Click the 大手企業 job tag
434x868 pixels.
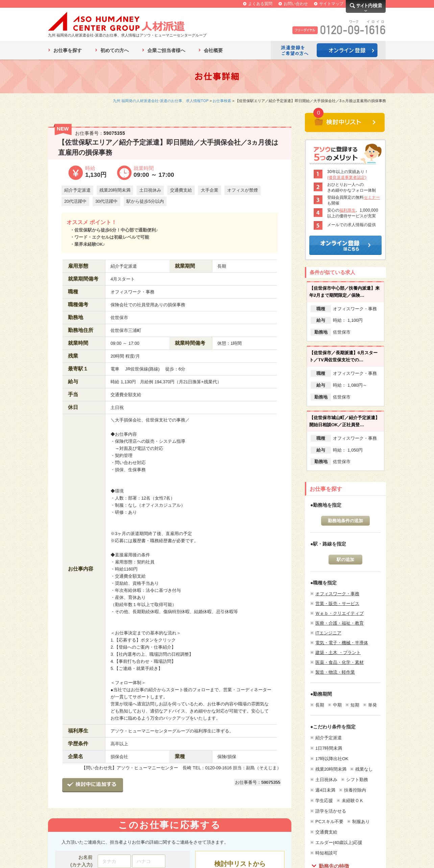tap(210, 190)
